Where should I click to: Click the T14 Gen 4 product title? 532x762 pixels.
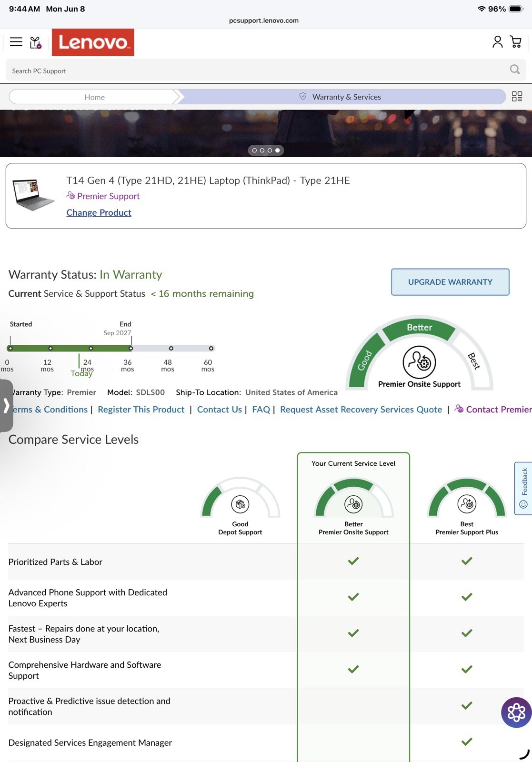click(x=208, y=180)
